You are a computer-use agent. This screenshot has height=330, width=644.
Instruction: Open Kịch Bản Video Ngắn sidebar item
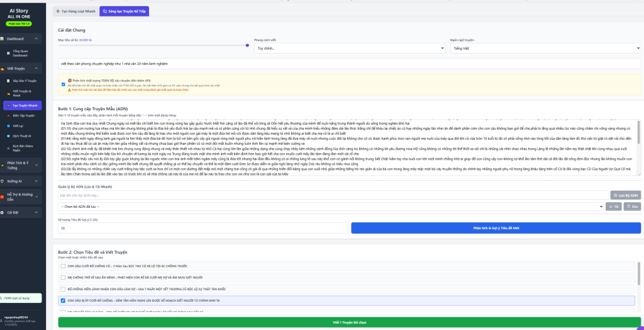point(23,147)
